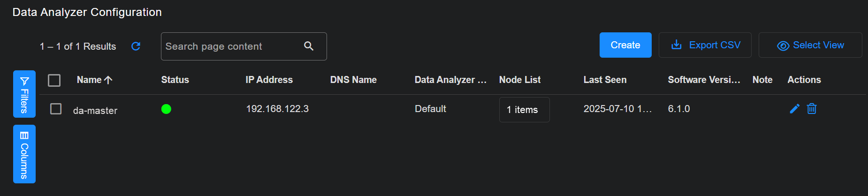The width and height of the screenshot is (868, 196).
Task: Expand the Columns side panel
Action: 24,154
